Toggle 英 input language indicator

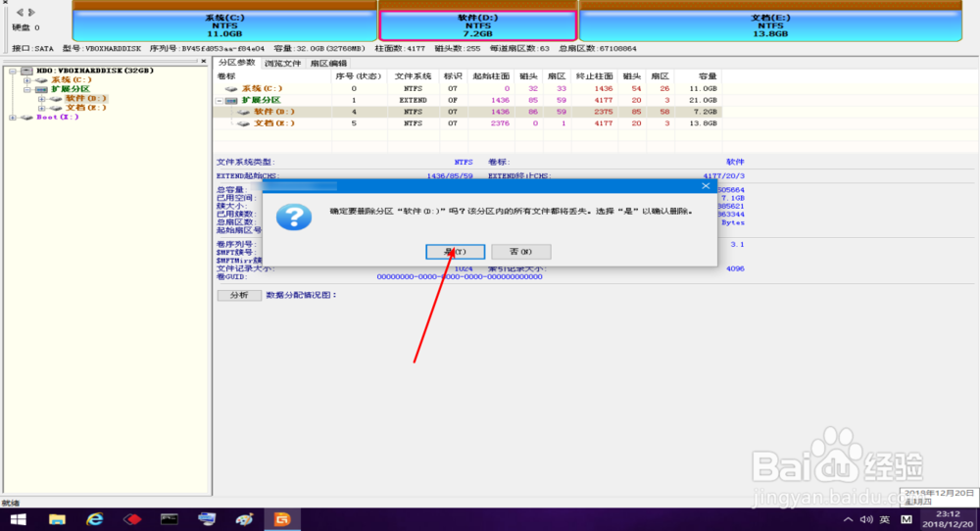point(885,520)
